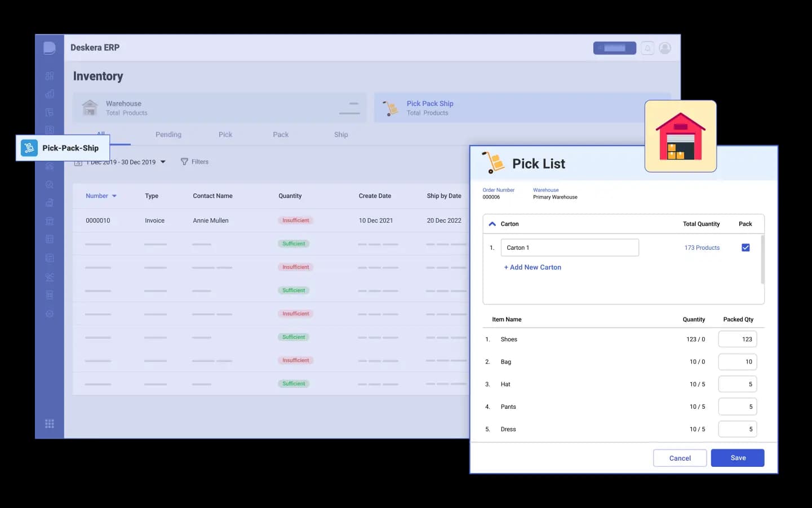Click the Pick-Pack-Ship sidebar icon
Viewport: 812px width, 508px height.
point(29,148)
